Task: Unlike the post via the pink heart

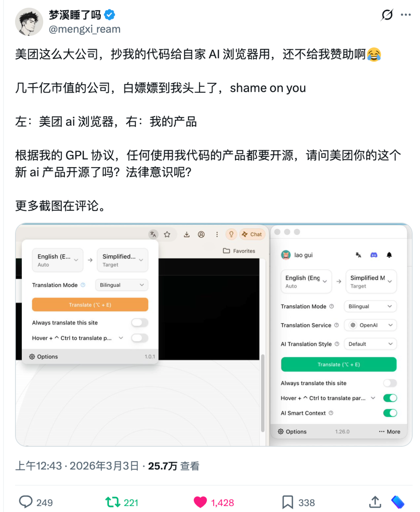Action: tap(200, 502)
